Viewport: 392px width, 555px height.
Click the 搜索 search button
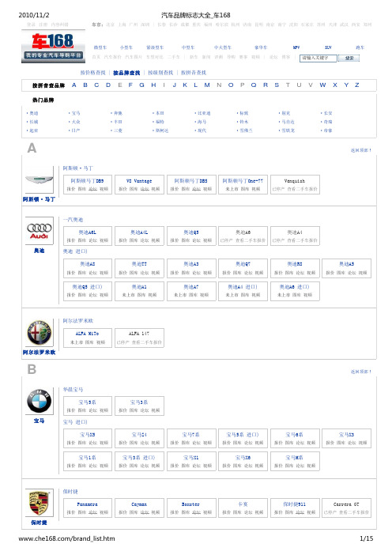(349, 58)
